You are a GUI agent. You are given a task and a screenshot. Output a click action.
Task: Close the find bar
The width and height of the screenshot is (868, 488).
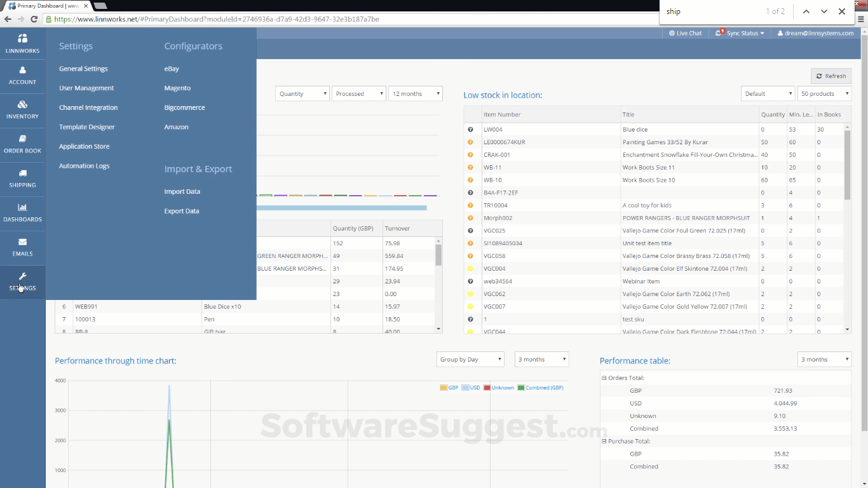pyautogui.click(x=842, y=11)
